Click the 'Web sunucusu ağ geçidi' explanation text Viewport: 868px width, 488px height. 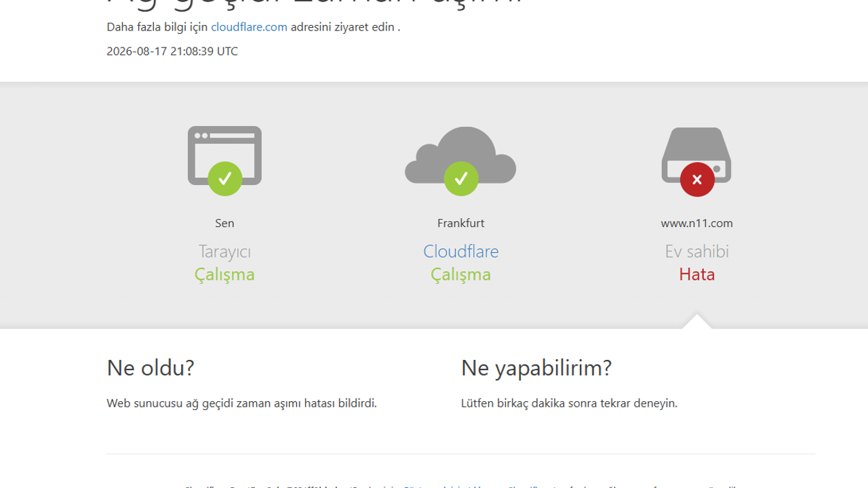tap(241, 403)
